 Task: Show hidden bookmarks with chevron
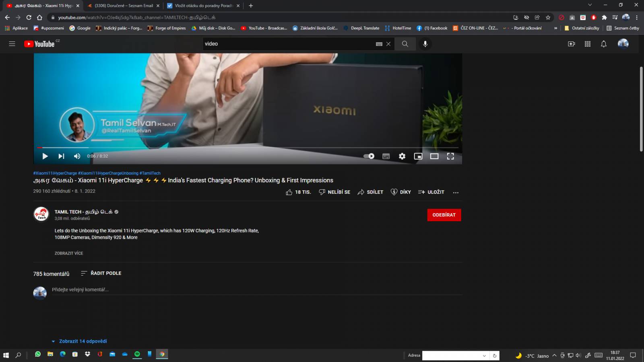tap(556, 28)
